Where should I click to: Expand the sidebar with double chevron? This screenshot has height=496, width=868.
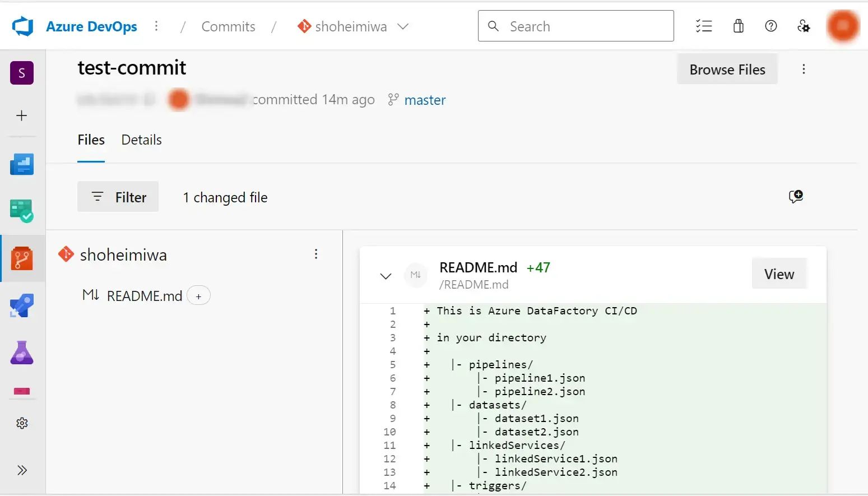pyautogui.click(x=22, y=470)
